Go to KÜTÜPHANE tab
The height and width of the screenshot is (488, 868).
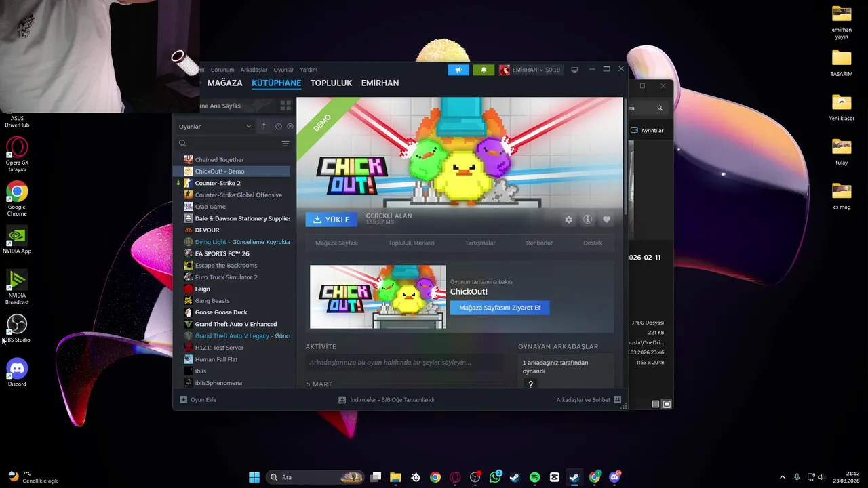(276, 83)
